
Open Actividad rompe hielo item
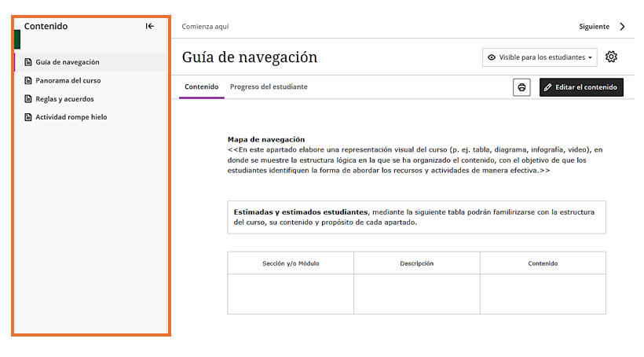(71, 117)
